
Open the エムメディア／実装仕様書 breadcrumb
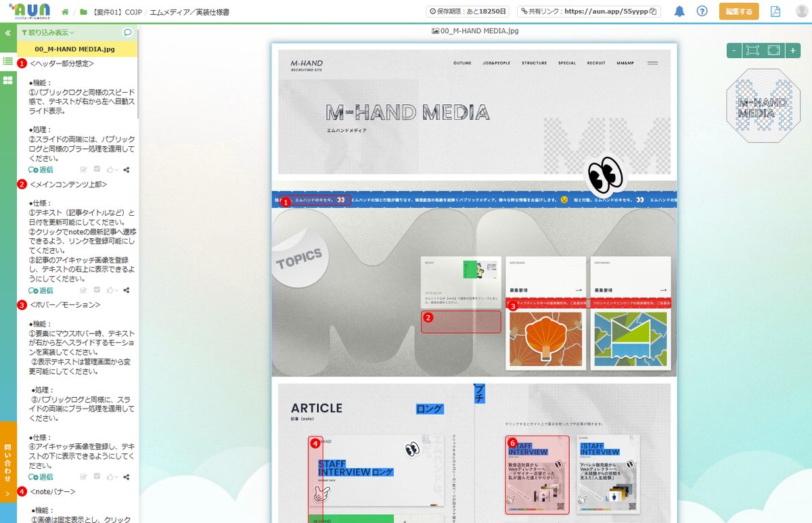click(189, 12)
